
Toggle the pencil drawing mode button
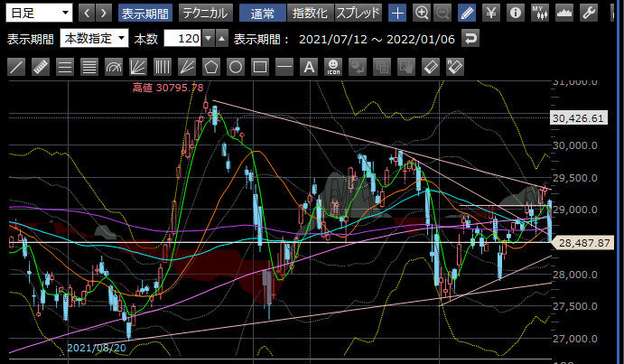pos(466,13)
